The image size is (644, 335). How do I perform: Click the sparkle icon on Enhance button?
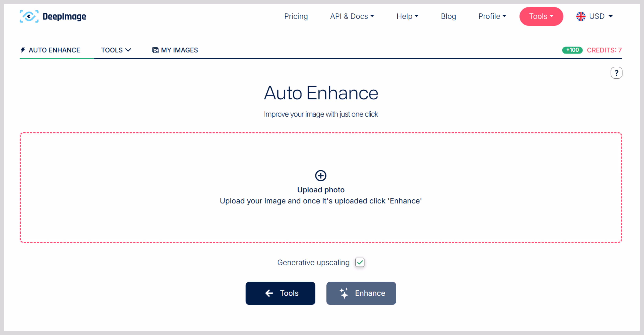[x=344, y=293]
